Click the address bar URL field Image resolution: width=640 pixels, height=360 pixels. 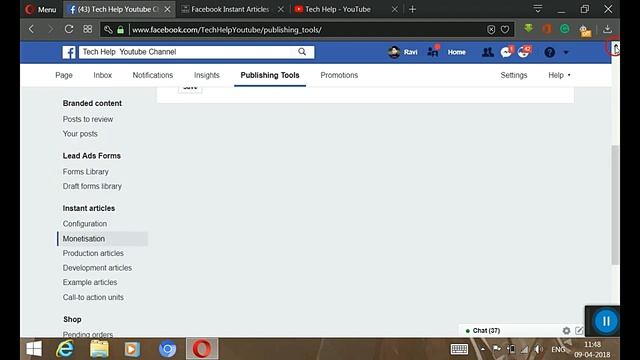306,30
